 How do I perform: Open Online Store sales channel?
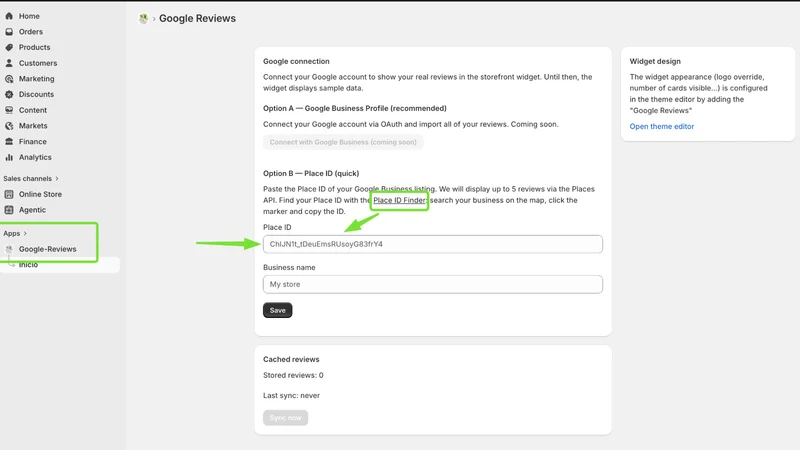coord(40,194)
